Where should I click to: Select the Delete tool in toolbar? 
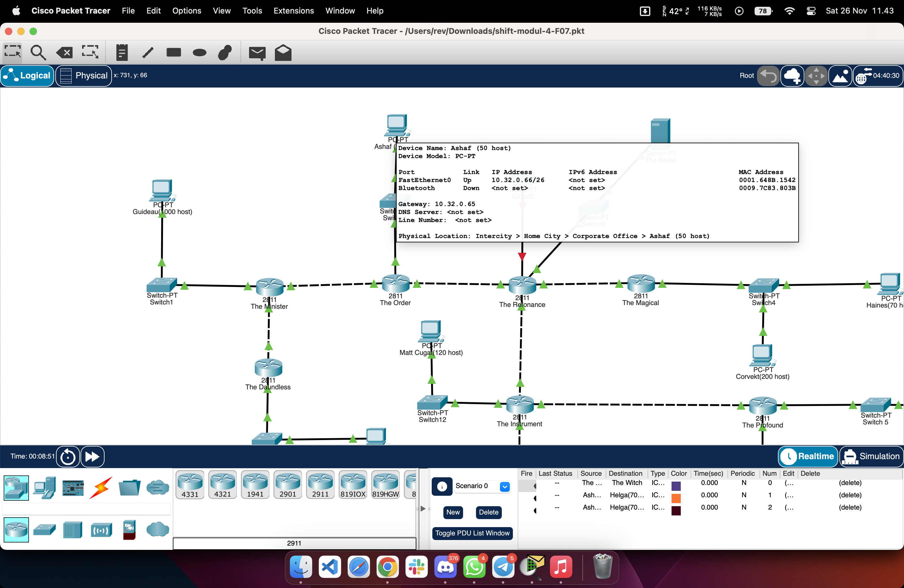[x=63, y=52]
